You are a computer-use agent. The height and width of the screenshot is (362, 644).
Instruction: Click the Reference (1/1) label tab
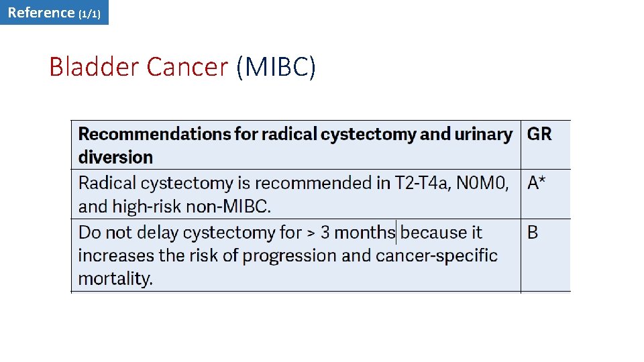pos(54,12)
